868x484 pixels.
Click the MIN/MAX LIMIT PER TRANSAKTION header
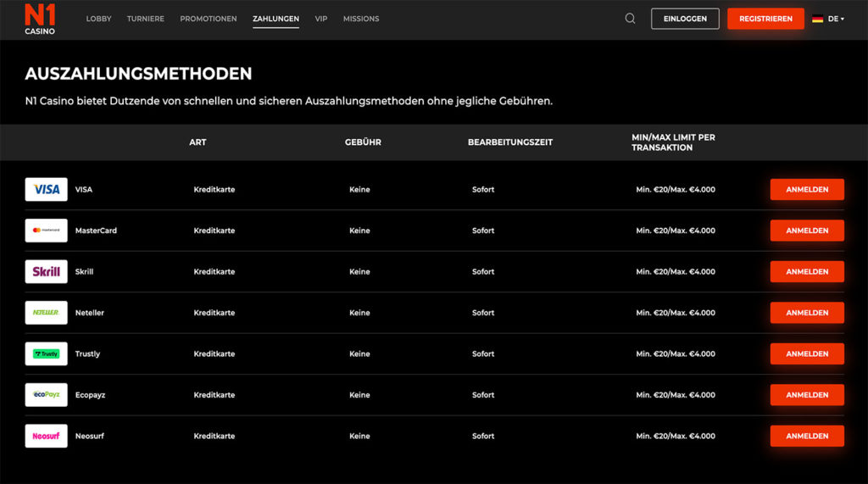673,142
